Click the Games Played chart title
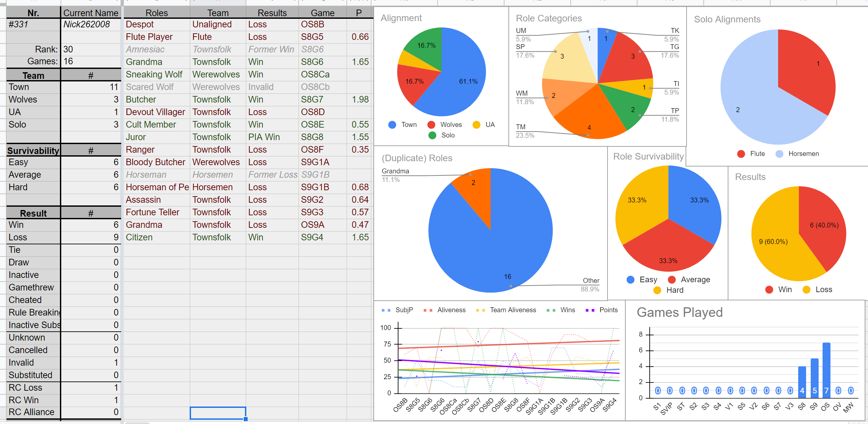 (x=679, y=312)
